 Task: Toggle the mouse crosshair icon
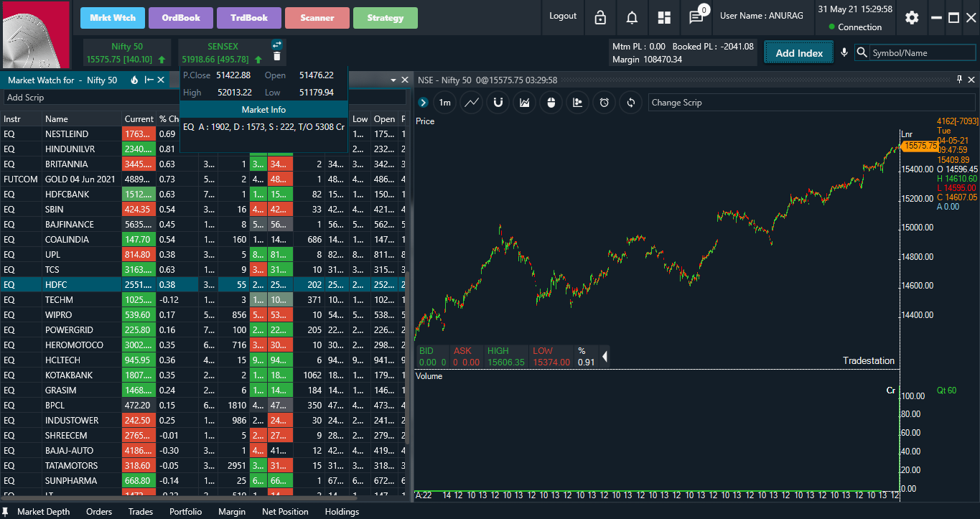tap(551, 103)
